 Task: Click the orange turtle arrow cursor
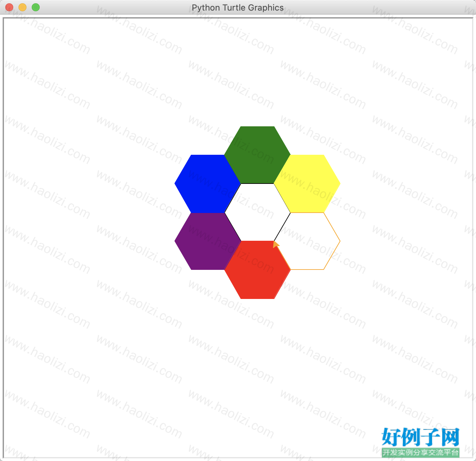tap(276, 244)
